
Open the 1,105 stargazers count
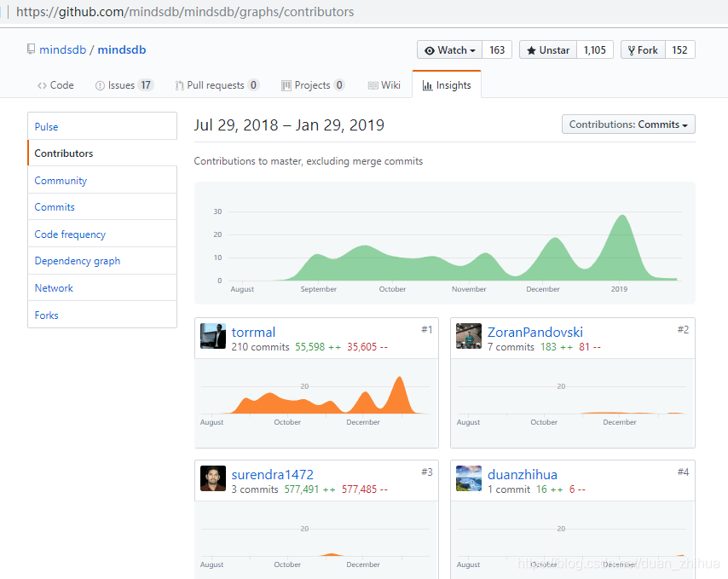point(595,50)
